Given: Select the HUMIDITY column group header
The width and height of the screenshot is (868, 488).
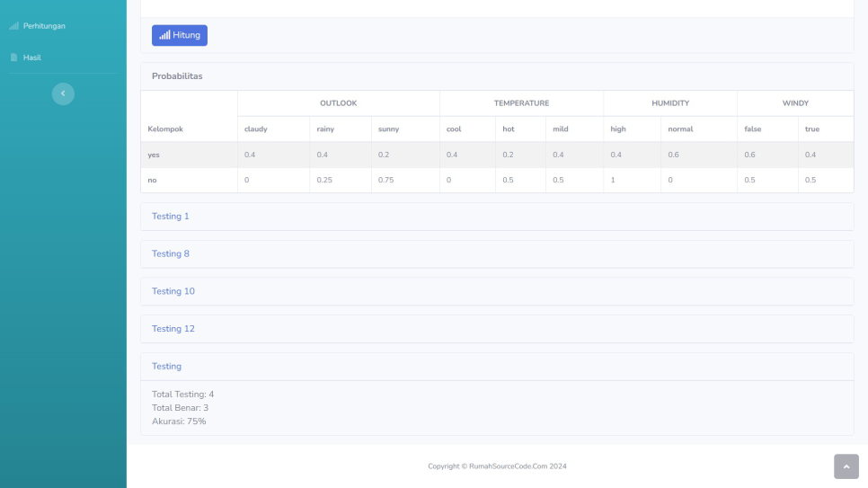Looking at the screenshot, I should pos(670,103).
